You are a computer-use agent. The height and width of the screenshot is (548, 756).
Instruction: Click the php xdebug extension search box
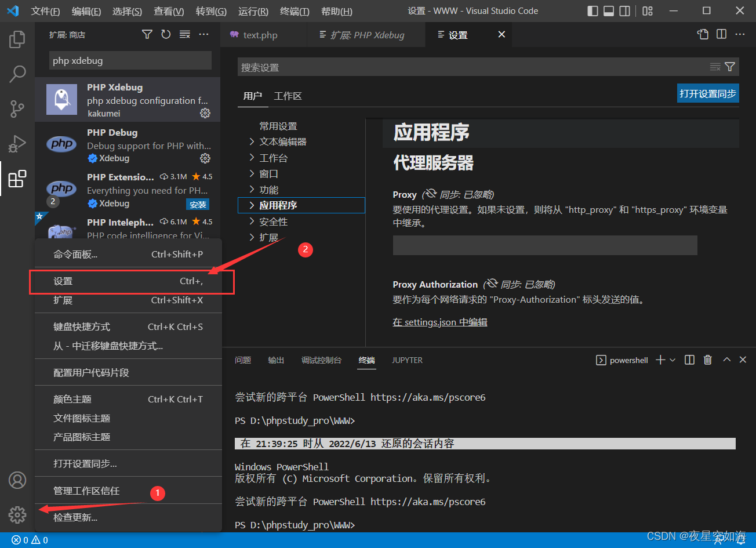click(130, 60)
